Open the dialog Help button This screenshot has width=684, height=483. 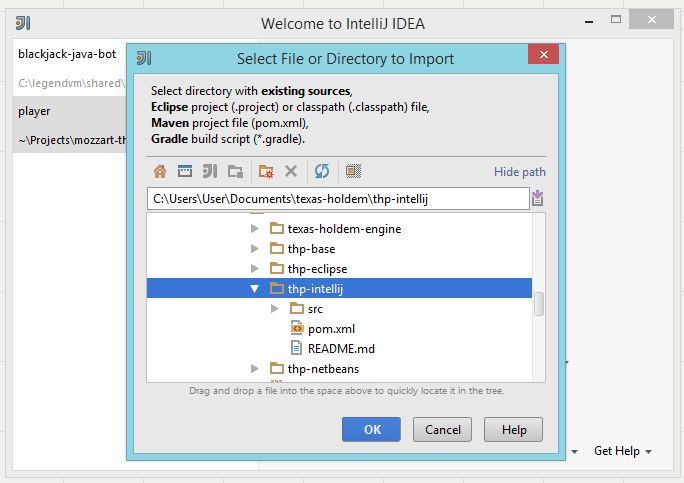[513, 430]
